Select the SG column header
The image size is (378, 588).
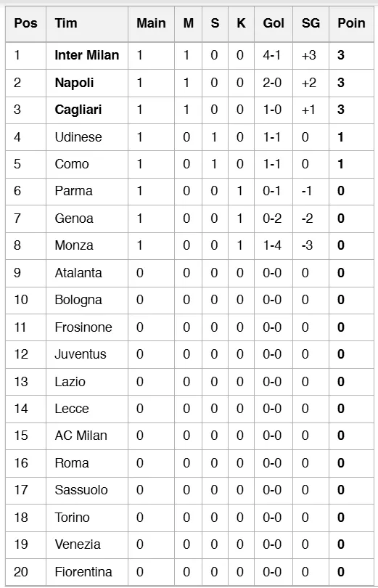(311, 23)
